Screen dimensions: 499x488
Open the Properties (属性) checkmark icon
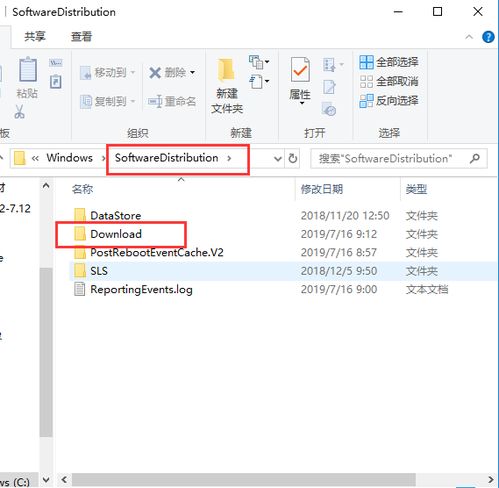point(300,70)
